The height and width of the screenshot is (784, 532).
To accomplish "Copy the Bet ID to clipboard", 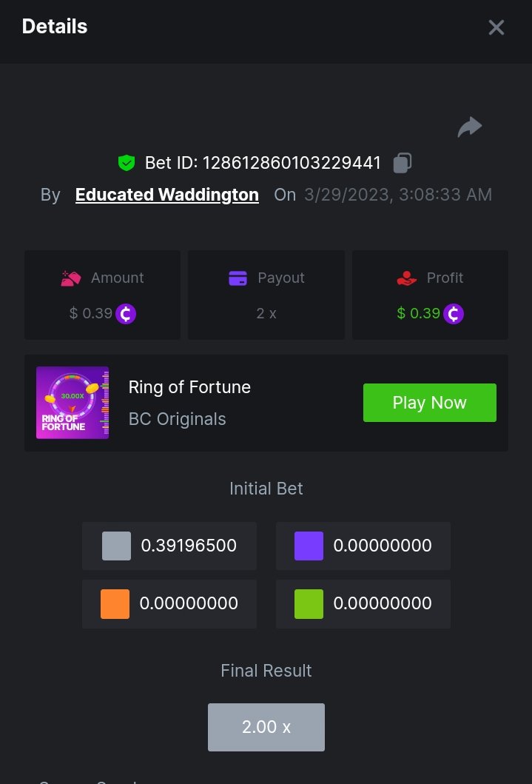I will pyautogui.click(x=402, y=163).
